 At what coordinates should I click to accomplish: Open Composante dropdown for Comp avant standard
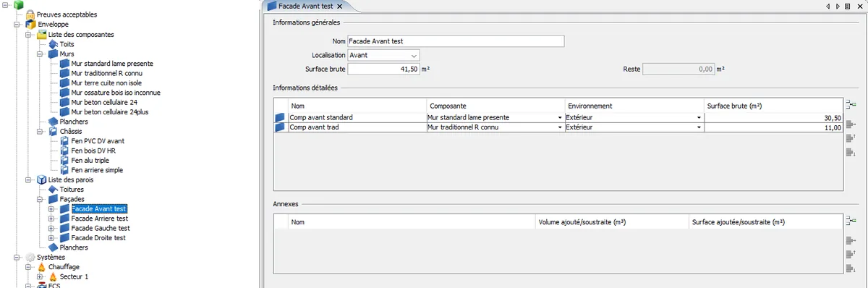tap(560, 117)
